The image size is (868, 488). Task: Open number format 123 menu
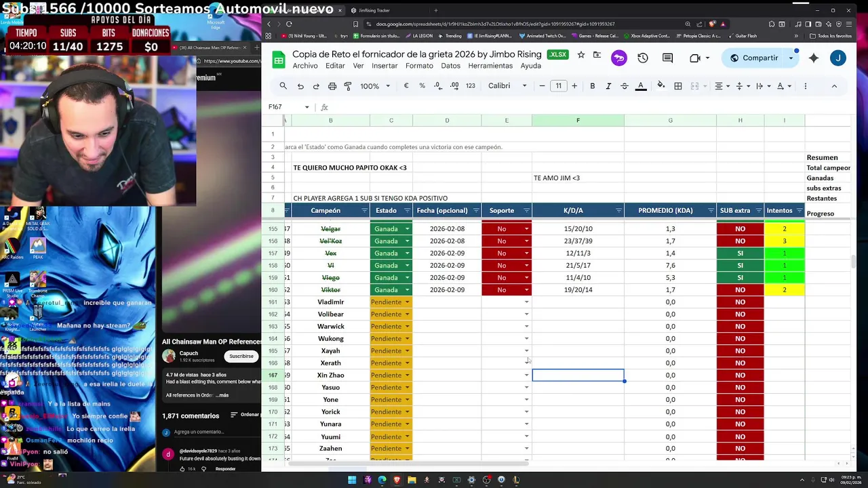point(471,86)
